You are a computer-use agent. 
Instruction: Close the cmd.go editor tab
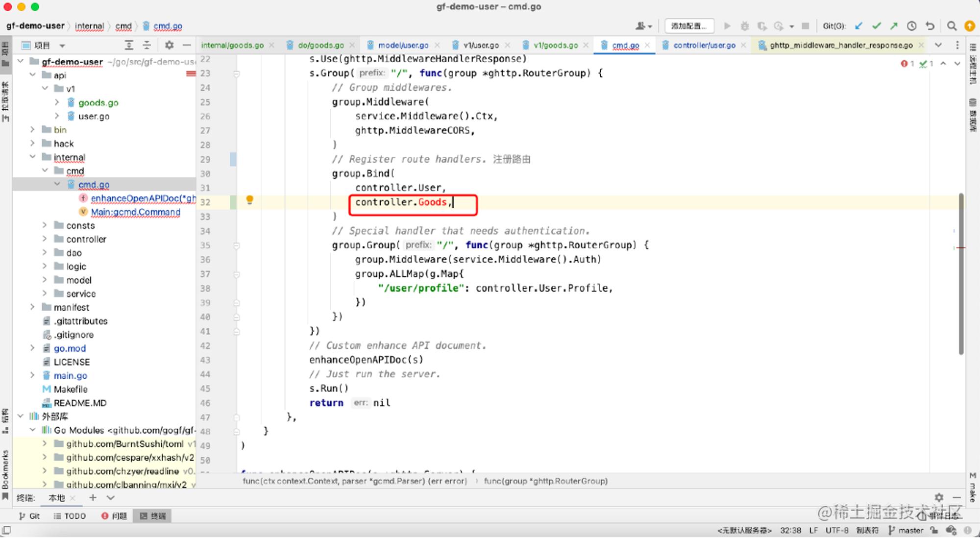[647, 45]
